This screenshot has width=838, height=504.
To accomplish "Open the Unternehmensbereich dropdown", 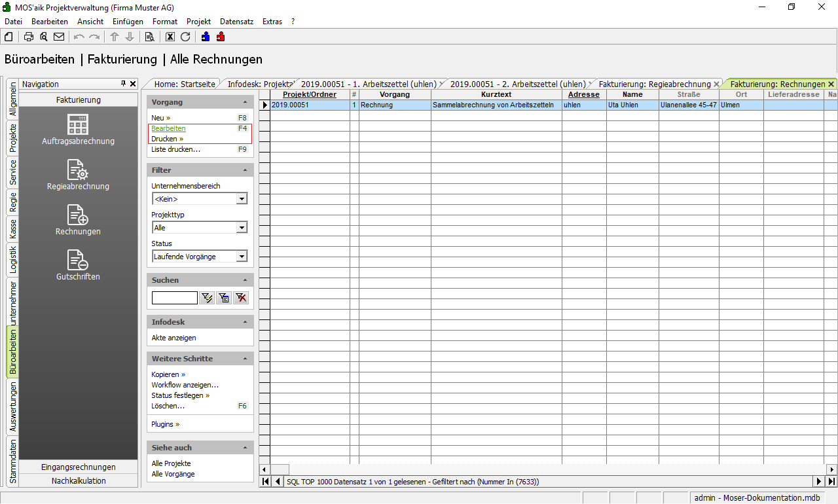I will click(242, 199).
